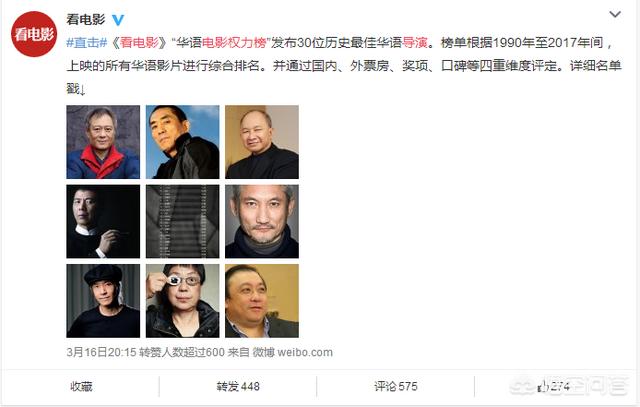Open the 看电影 red profile avatar
The height and width of the screenshot is (407, 640).
coord(34,34)
